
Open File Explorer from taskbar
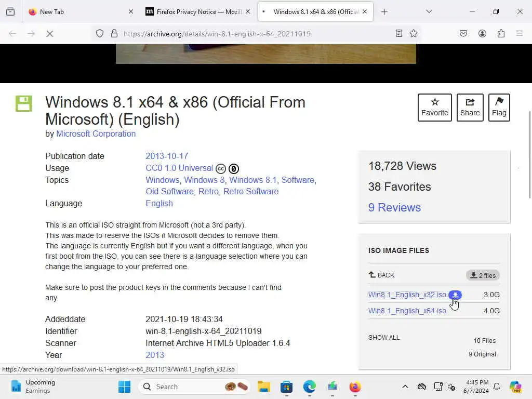point(263,387)
